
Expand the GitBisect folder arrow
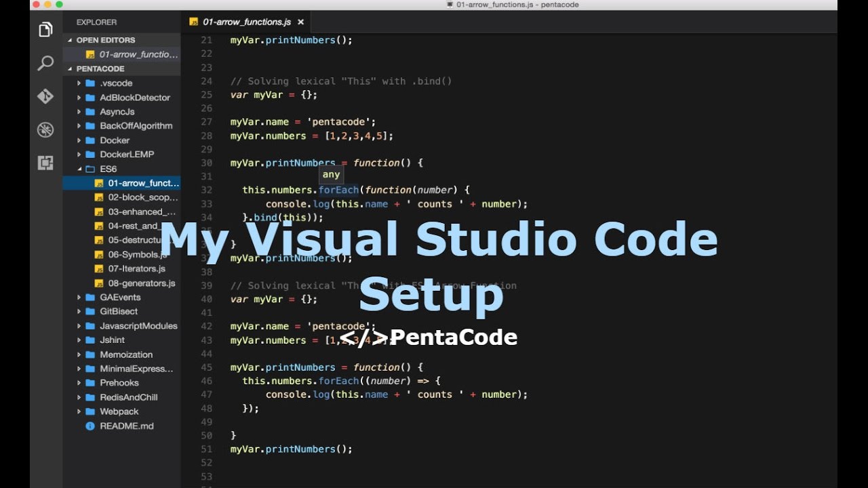[x=79, y=312]
